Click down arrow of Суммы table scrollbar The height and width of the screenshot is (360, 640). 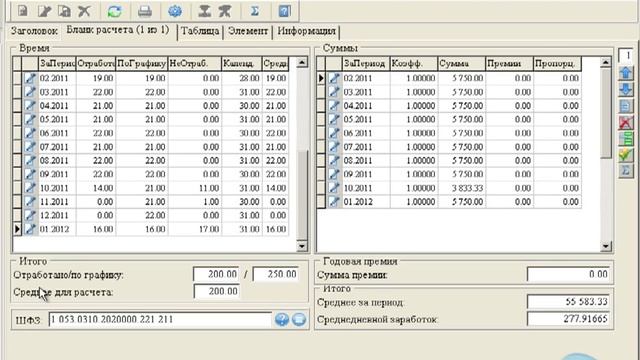point(606,246)
